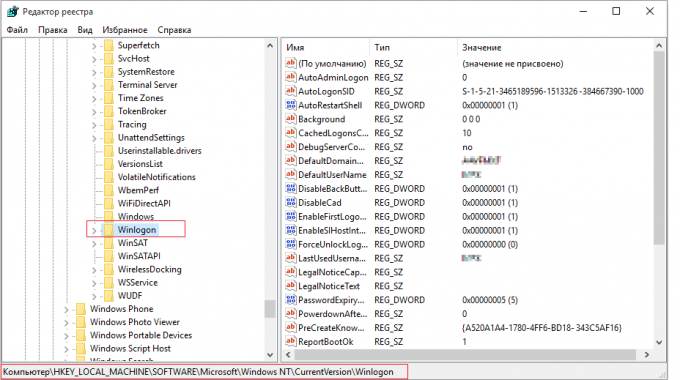Select the PowerdownAfte... value name
Viewport: 680px width, 380px height.
pos(333,314)
